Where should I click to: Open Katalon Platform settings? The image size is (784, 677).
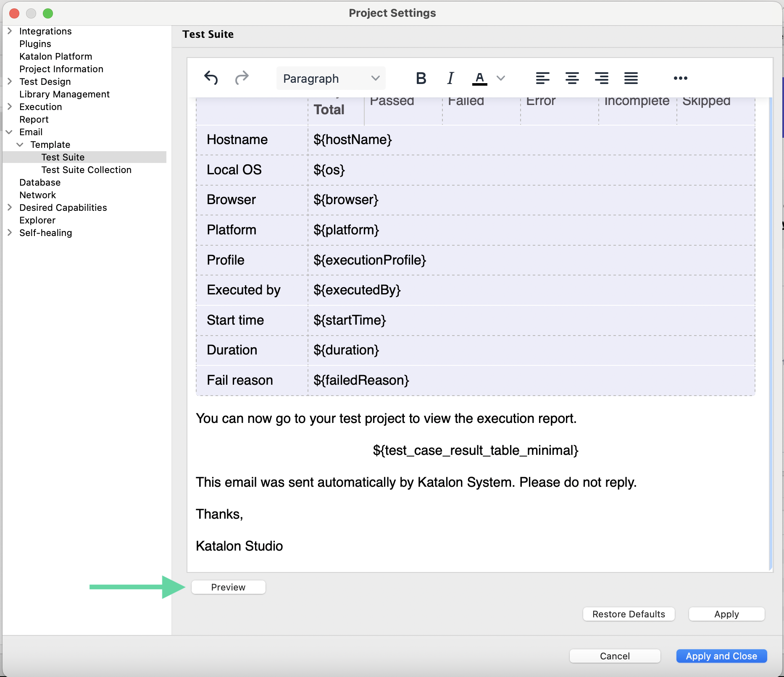55,56
